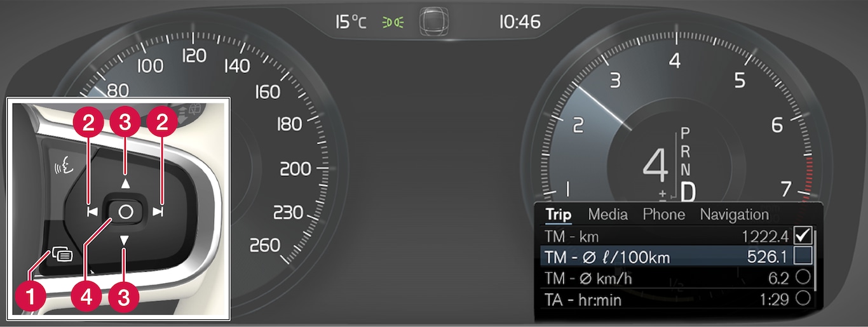The height and width of the screenshot is (327, 868).
Task: Open the Navigation tab
Action: click(x=734, y=215)
